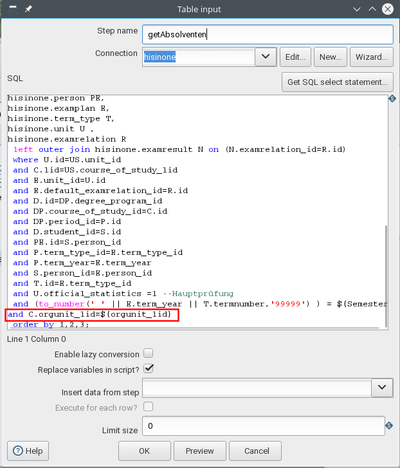Screen dimensions: 400x468
Task: Click the line 'and DP.period_id=P.id'
Action: click(x=67, y=222)
